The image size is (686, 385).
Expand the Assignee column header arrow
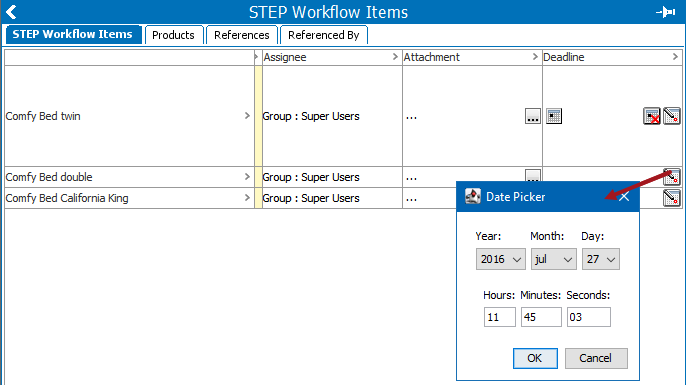395,57
